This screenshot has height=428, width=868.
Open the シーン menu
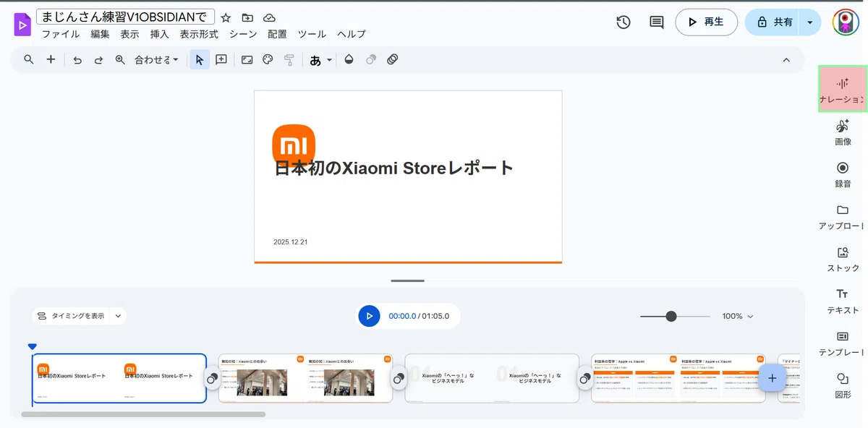click(x=243, y=34)
